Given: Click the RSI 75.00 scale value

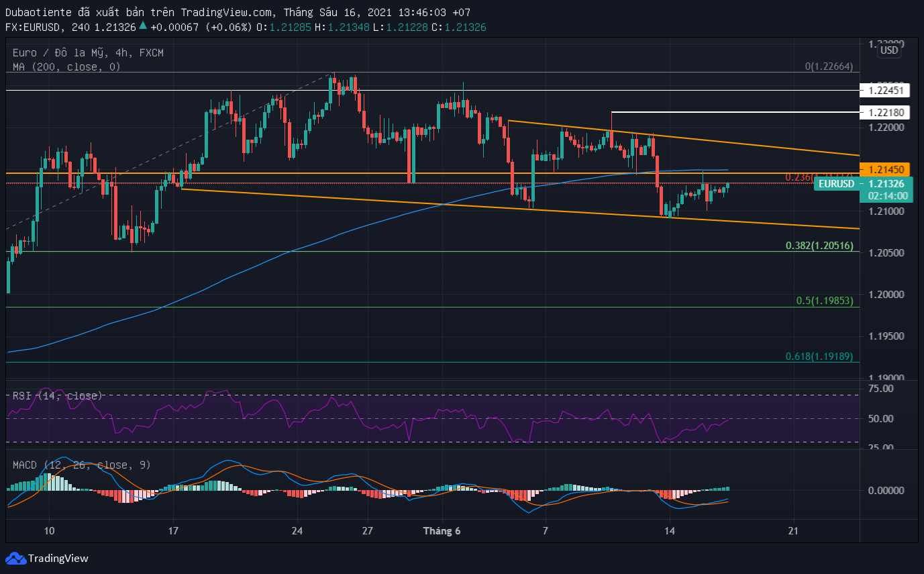Looking at the screenshot, I should (x=879, y=389).
